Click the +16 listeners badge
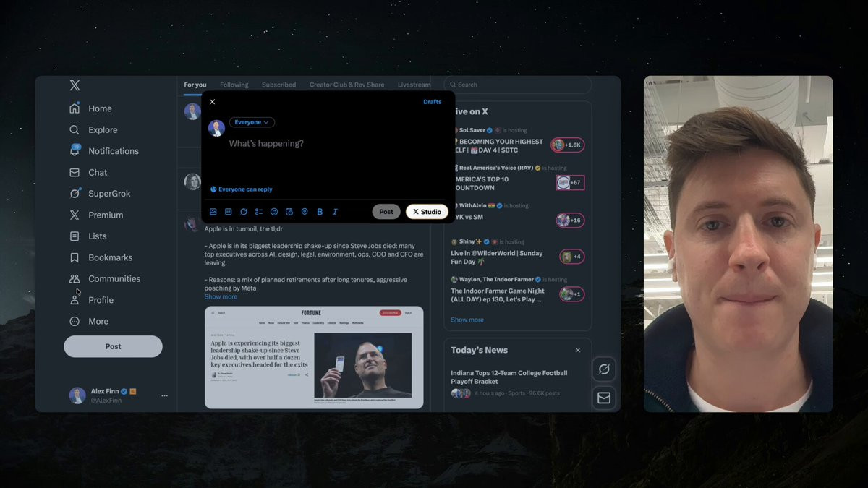868x488 pixels. click(570, 220)
